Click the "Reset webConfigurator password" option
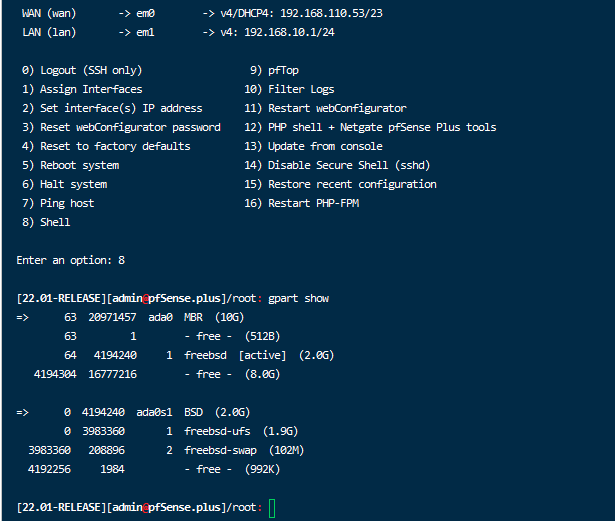 (x=120, y=127)
